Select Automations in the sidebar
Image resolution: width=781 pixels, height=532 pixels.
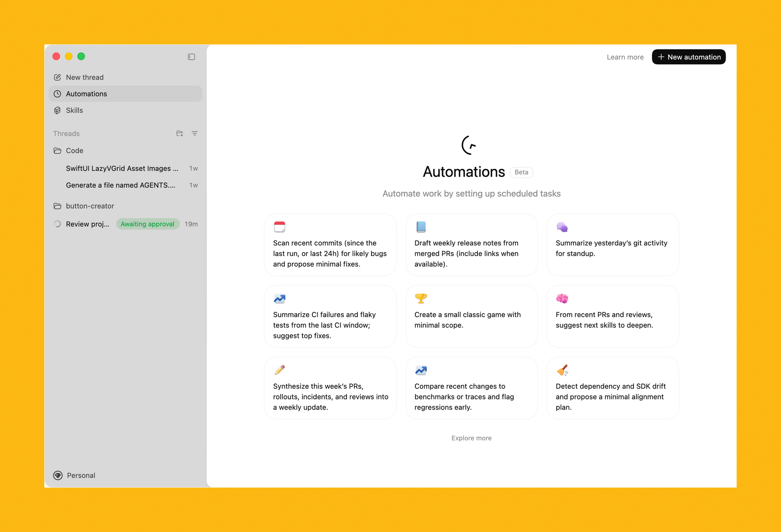(x=87, y=94)
